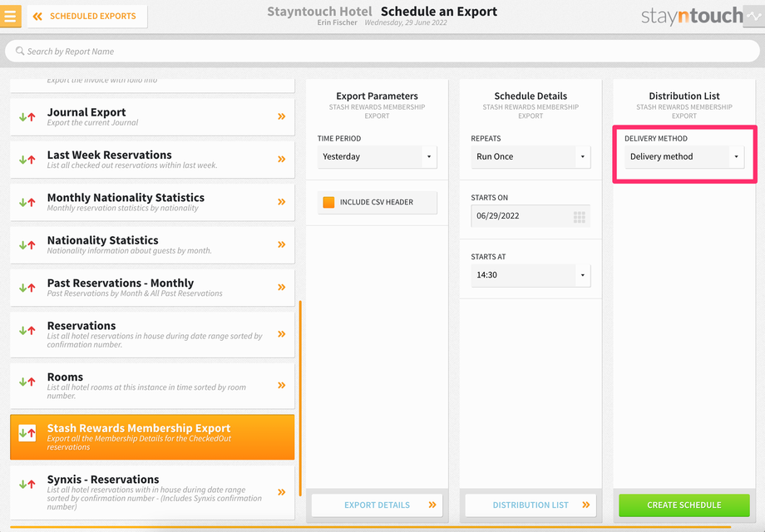Open the hamburger main menu

(10, 16)
